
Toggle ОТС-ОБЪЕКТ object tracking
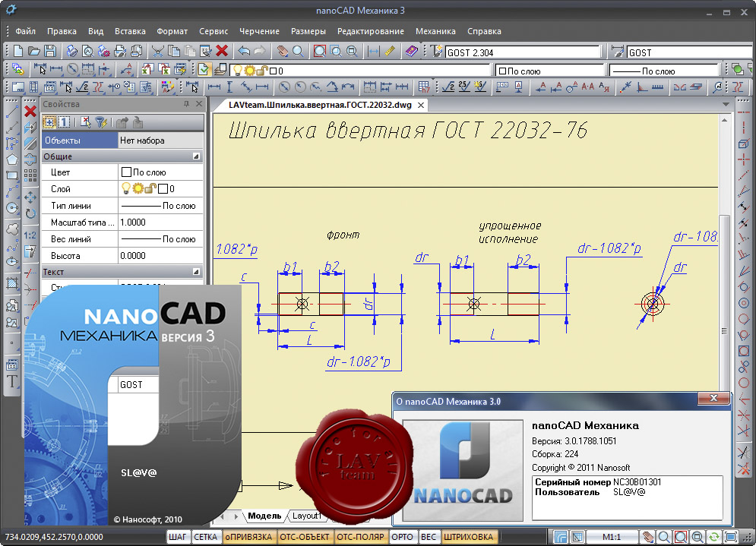point(304,537)
